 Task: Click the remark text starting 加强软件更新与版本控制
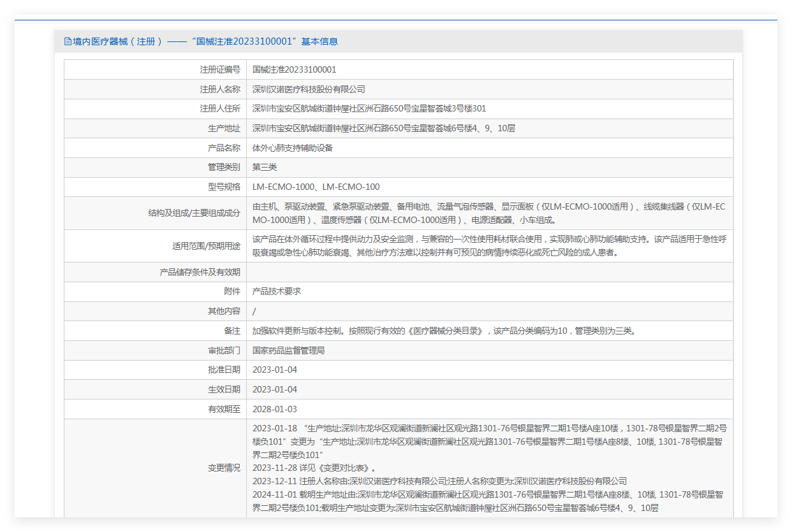point(444,331)
